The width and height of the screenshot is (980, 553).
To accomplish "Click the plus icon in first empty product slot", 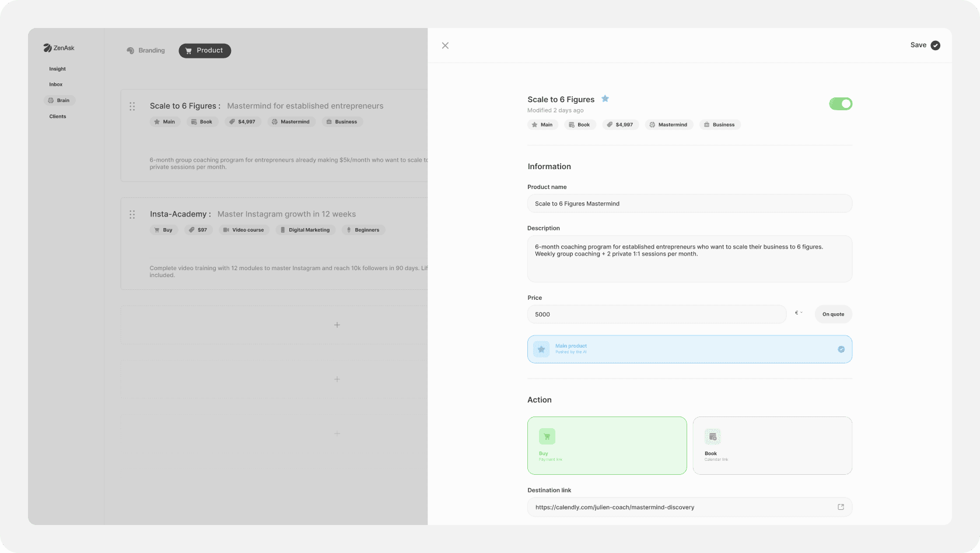I will [x=337, y=325].
